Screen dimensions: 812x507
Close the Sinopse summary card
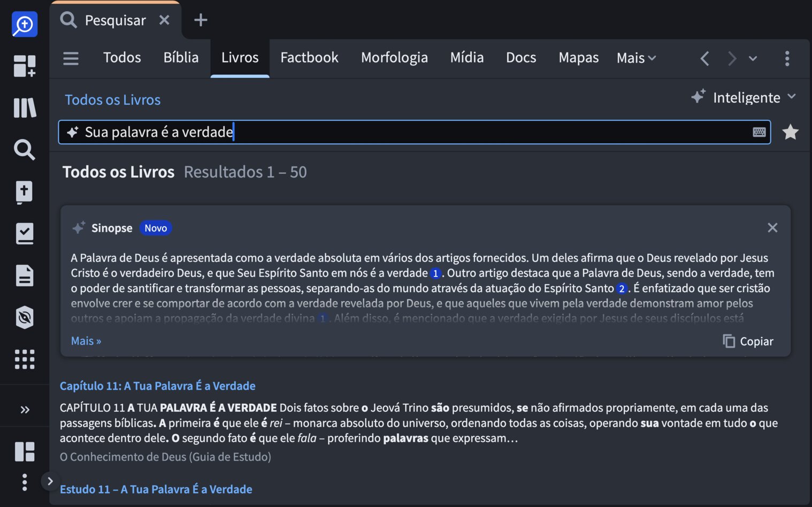[772, 228]
